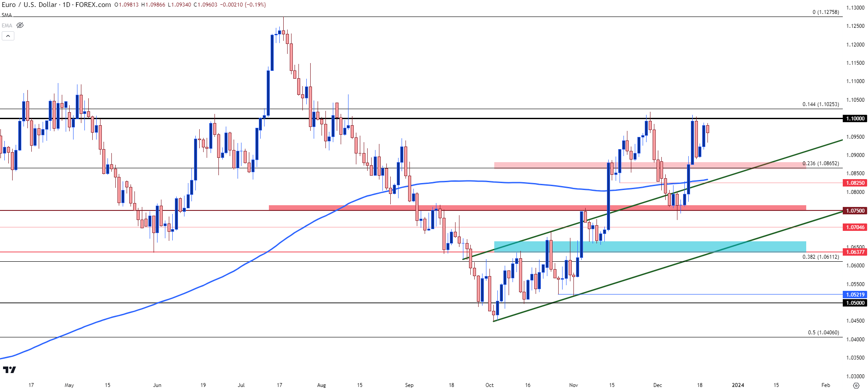Select the Oct label on time axis
The height and width of the screenshot is (390, 868).
(489, 385)
